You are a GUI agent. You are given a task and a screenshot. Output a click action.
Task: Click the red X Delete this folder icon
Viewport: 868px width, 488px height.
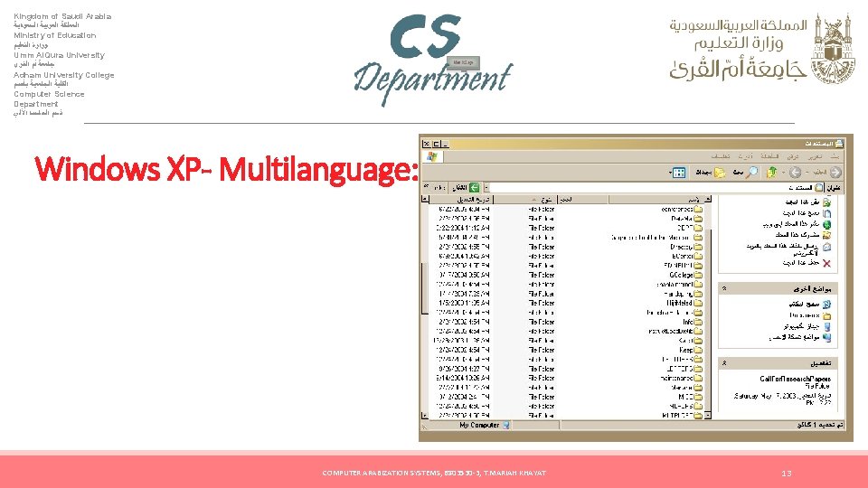point(826,263)
